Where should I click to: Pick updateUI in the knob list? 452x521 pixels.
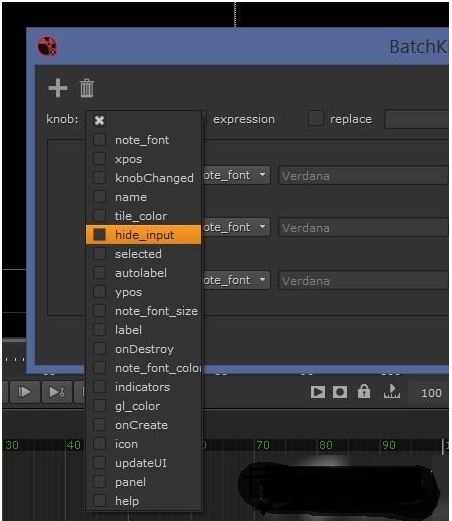(x=143, y=463)
